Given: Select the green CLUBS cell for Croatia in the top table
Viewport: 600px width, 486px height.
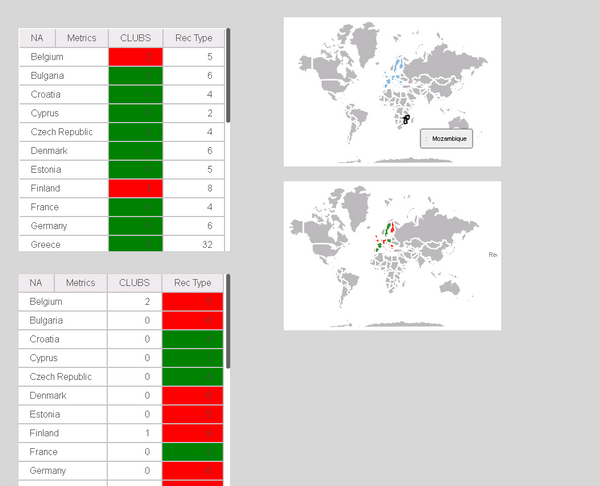Looking at the screenshot, I should click(135, 95).
